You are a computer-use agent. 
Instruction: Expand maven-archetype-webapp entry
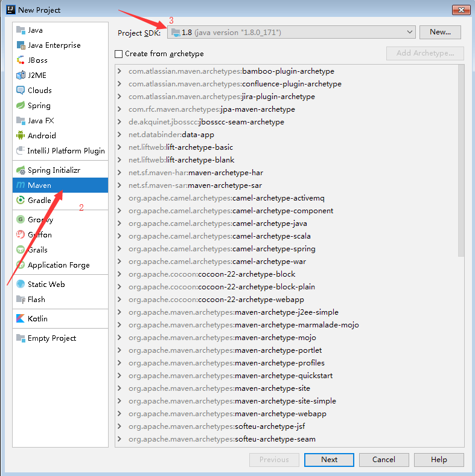(120, 413)
